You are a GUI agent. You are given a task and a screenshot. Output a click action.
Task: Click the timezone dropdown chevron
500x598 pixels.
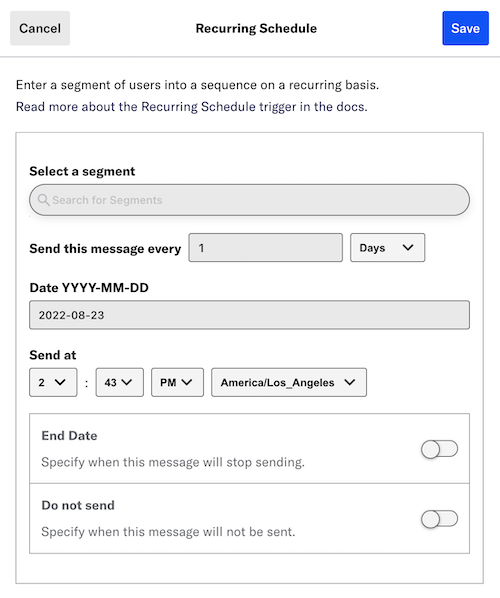[x=350, y=382]
